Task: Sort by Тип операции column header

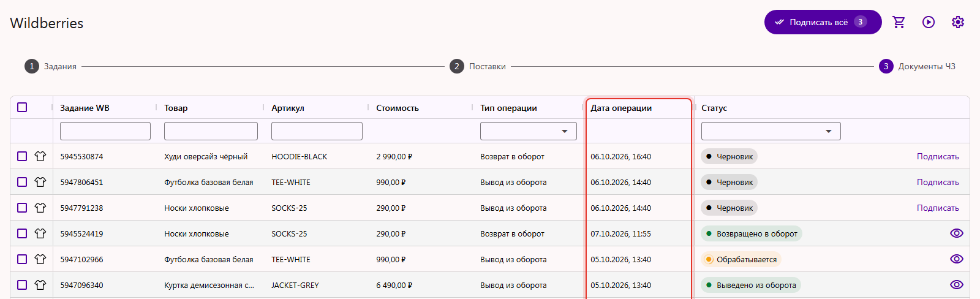Action: [x=508, y=108]
